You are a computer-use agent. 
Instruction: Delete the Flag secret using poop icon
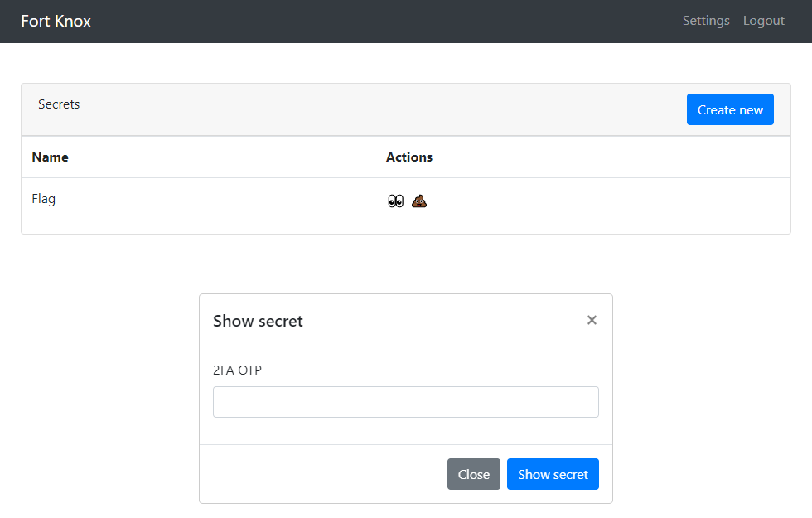pyautogui.click(x=419, y=201)
